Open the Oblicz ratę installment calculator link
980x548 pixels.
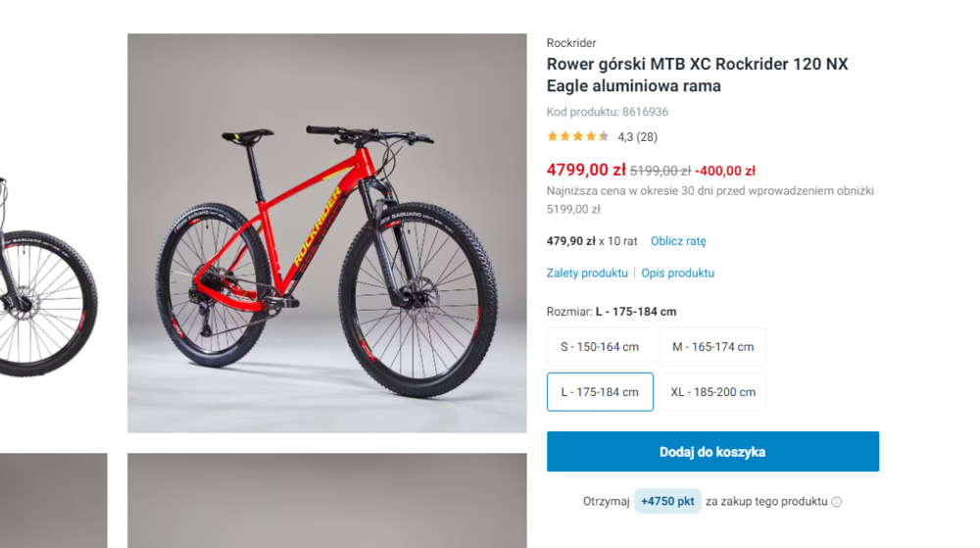pyautogui.click(x=678, y=241)
